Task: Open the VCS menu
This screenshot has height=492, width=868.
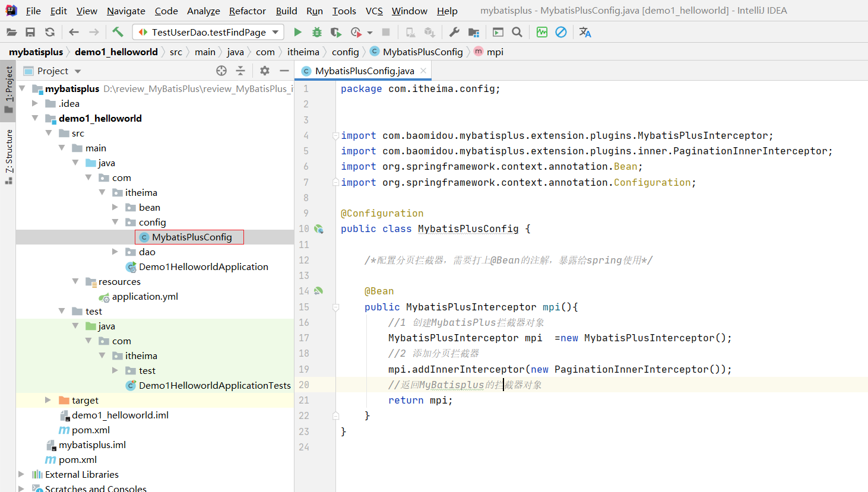Action: click(374, 11)
